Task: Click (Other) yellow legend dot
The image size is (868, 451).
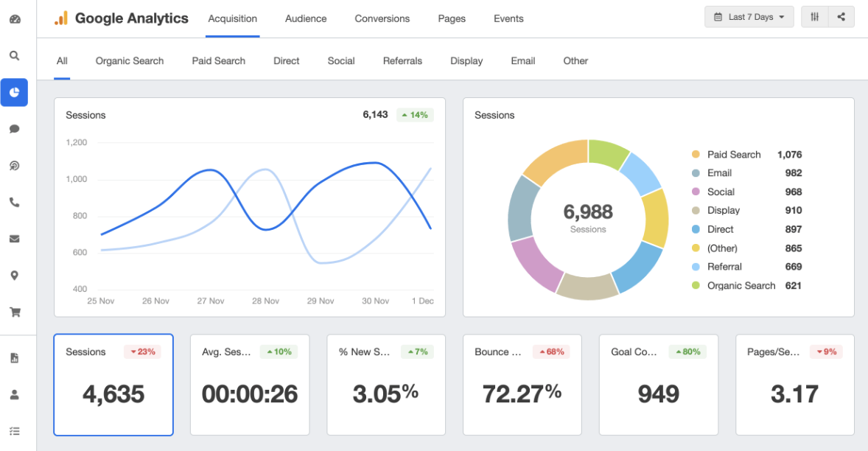Action: (x=696, y=248)
